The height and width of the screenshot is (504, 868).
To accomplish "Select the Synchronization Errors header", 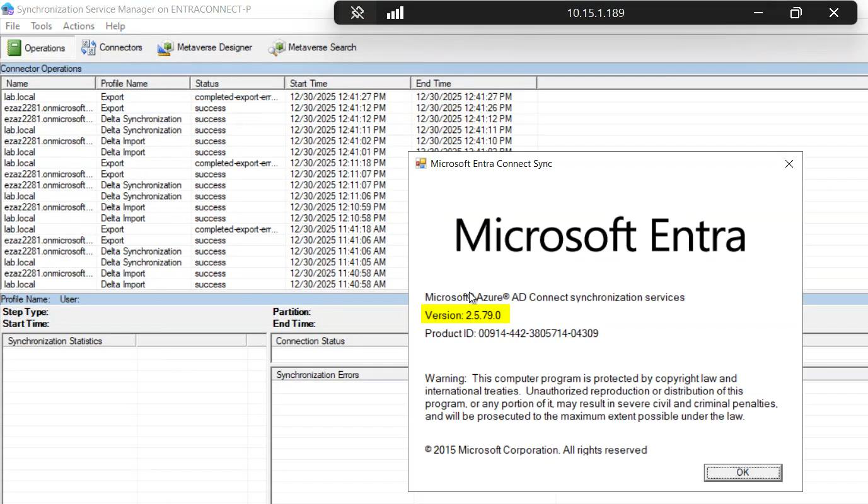I will 340,375.
